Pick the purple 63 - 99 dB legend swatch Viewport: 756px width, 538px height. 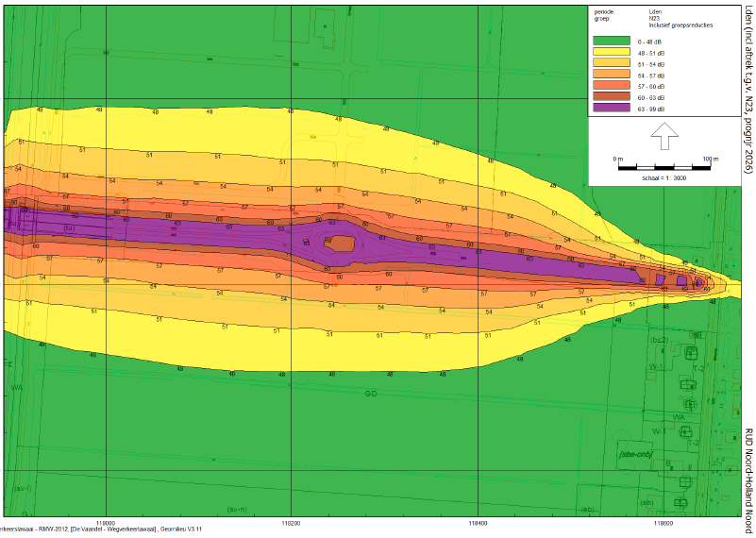coord(610,109)
